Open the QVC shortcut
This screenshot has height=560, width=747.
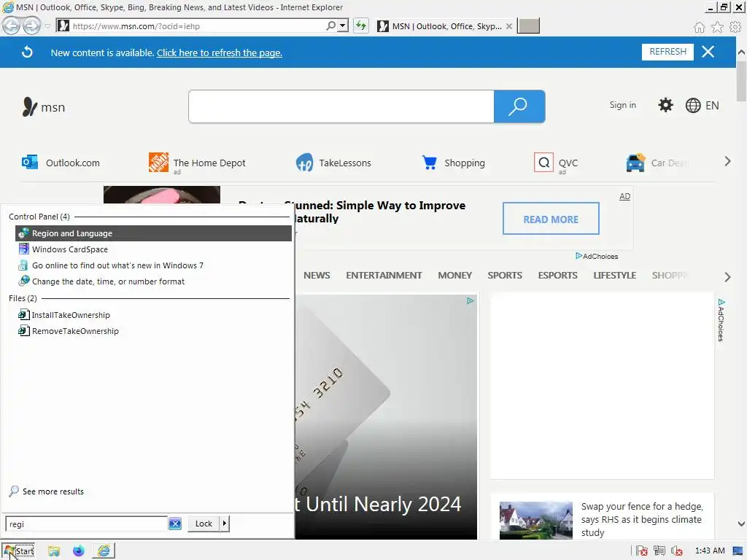[x=556, y=163]
